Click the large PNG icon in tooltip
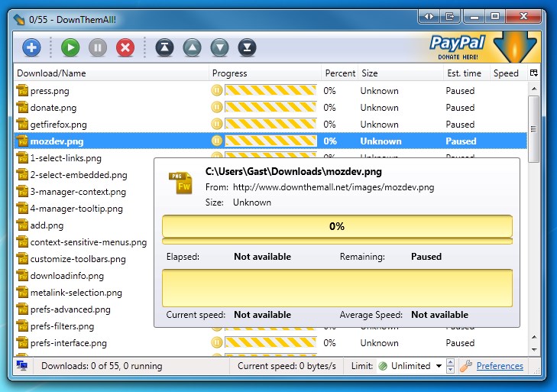The height and width of the screenshot is (392, 557). click(x=180, y=183)
